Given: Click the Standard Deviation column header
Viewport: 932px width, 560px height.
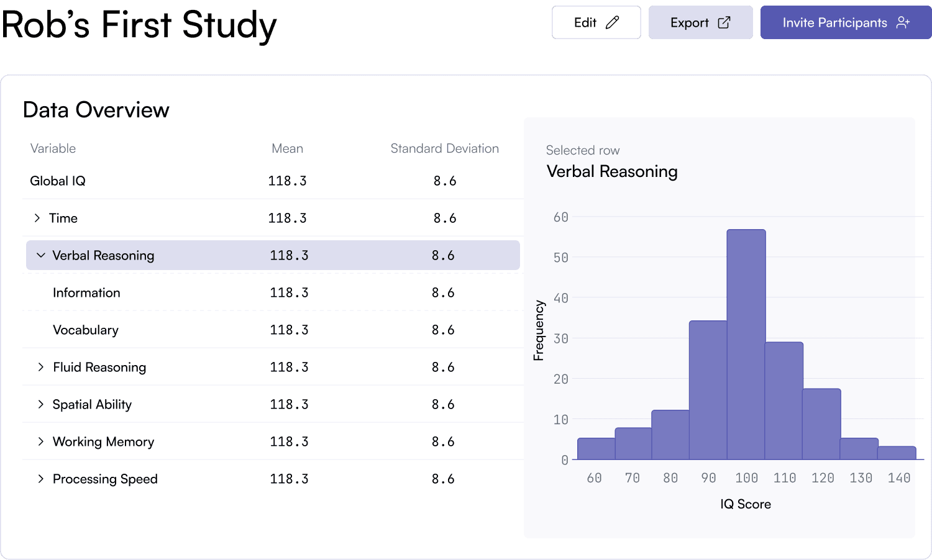Looking at the screenshot, I should tap(444, 148).
